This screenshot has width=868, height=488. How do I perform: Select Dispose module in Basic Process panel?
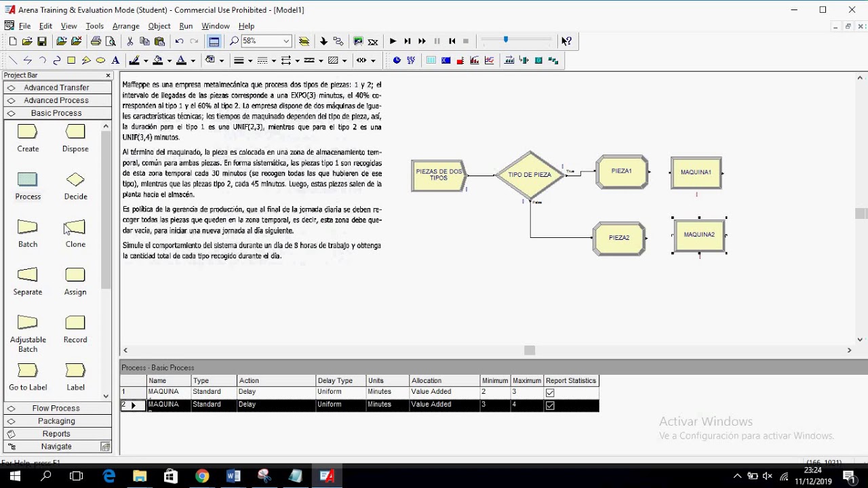[75, 138]
